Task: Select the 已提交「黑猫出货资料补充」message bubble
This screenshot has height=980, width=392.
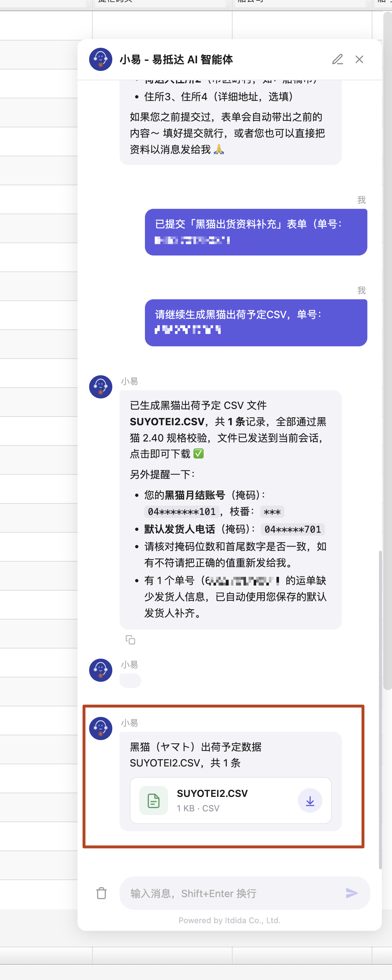Action: tap(256, 232)
